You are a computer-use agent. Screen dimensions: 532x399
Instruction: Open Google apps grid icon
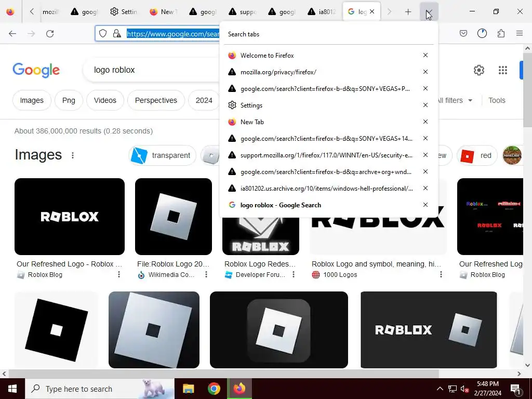503,70
